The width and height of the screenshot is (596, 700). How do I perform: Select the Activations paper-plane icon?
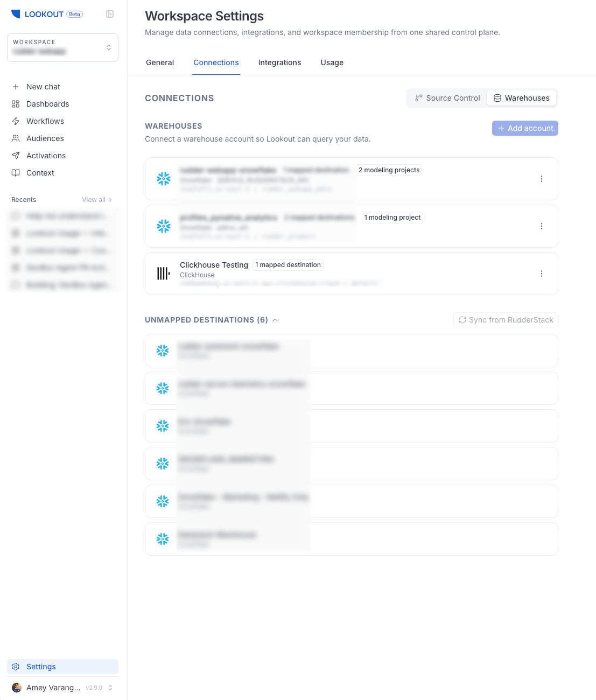pyautogui.click(x=16, y=156)
